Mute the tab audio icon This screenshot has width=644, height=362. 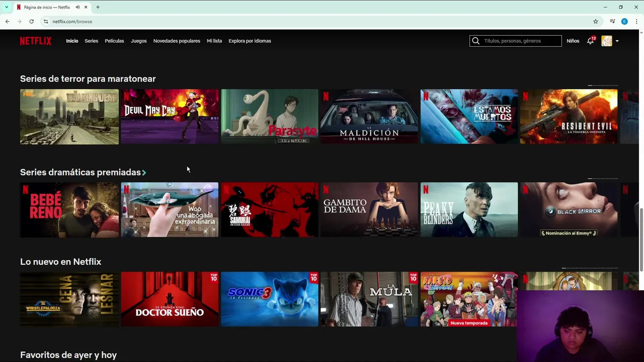tap(78, 7)
